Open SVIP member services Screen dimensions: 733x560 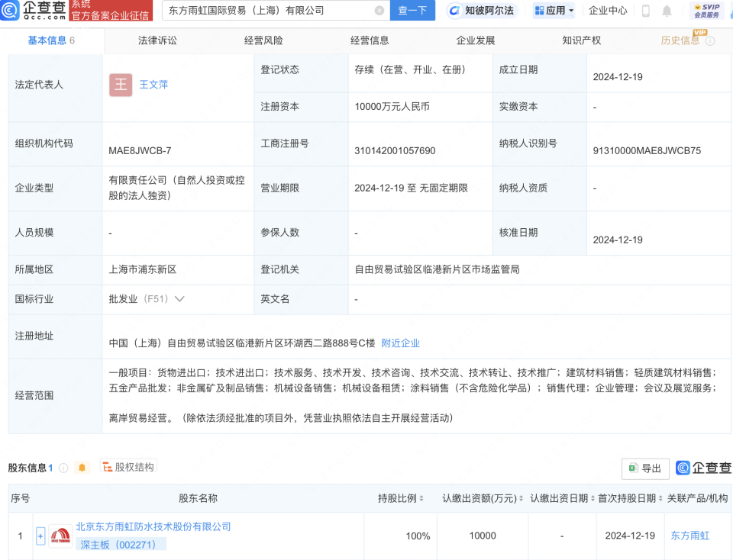pos(706,10)
